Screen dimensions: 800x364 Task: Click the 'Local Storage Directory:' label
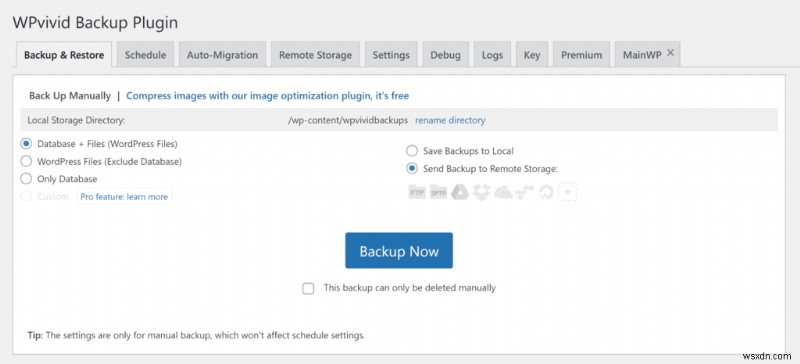(x=77, y=120)
